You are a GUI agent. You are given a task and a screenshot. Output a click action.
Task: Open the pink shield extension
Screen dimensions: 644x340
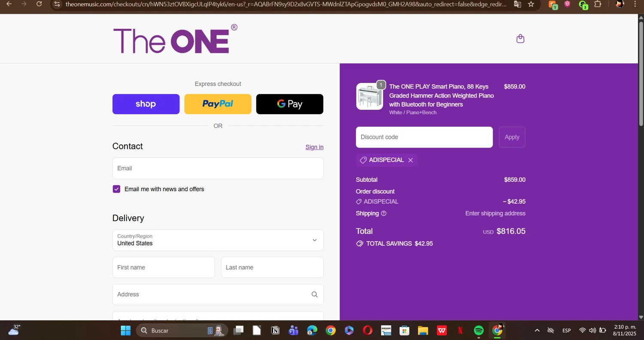coord(568,4)
